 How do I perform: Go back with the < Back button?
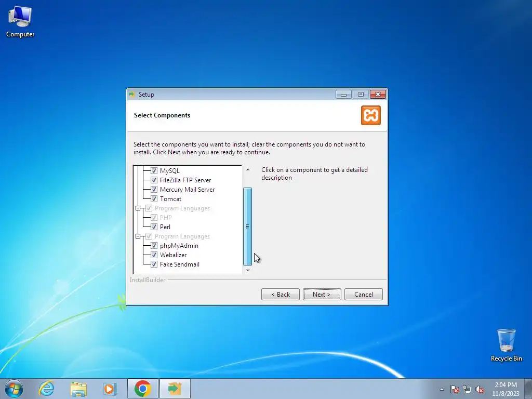pos(280,294)
